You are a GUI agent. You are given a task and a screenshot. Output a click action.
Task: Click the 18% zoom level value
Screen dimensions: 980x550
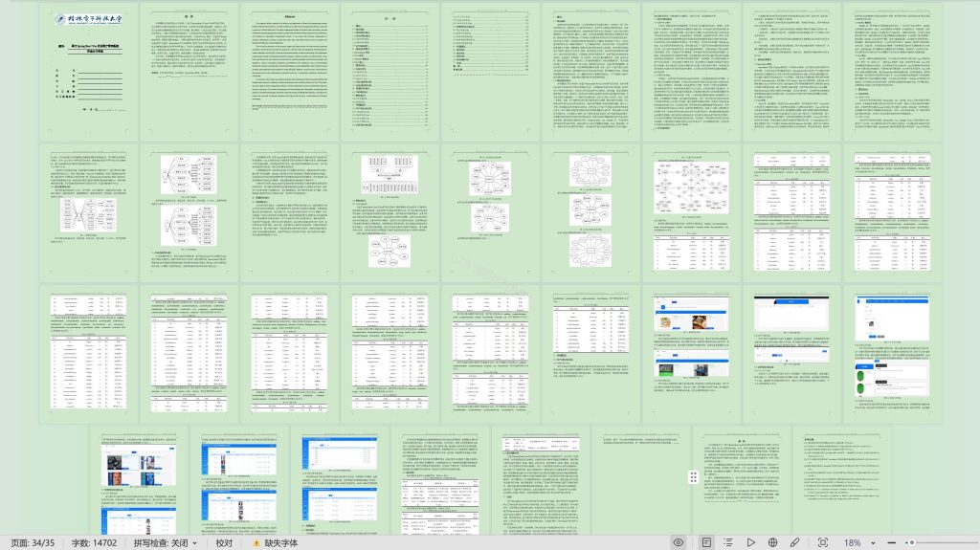pos(852,543)
